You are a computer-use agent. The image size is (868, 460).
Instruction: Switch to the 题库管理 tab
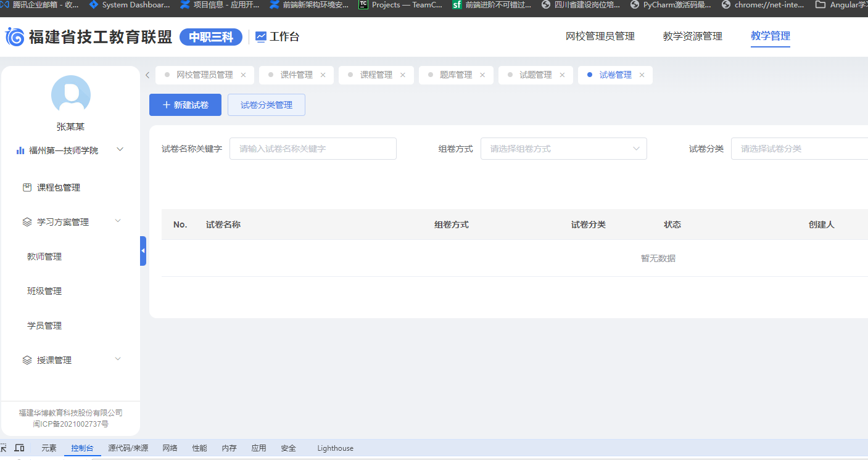point(456,75)
